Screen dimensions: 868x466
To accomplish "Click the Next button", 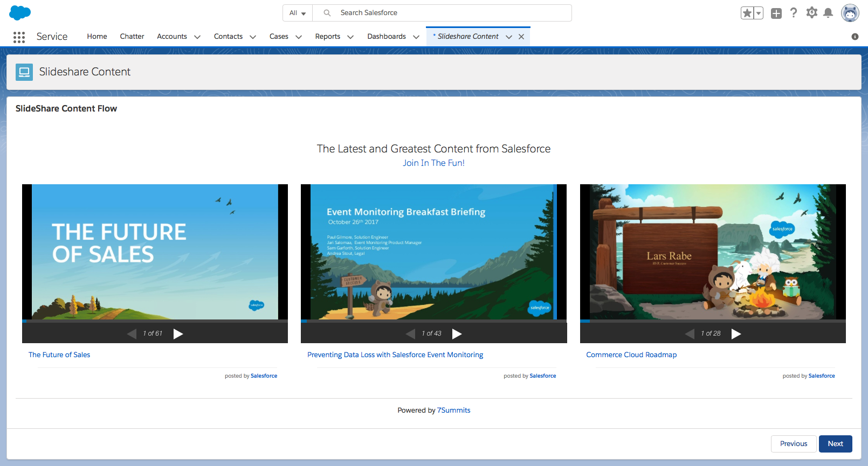I will [x=836, y=444].
